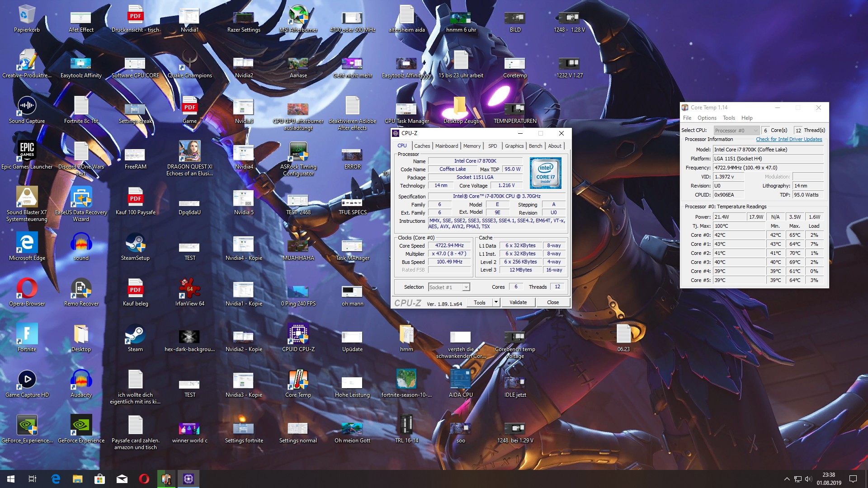868x488 pixels.
Task: Launch IrfanView 64 desktop icon
Action: [190, 293]
